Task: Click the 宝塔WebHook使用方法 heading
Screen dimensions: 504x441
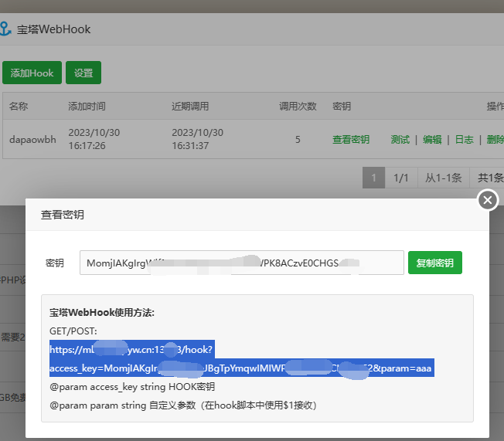Action: [102, 313]
